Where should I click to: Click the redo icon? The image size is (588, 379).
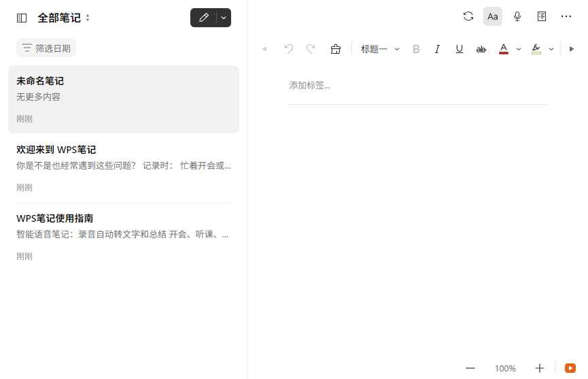coord(311,49)
